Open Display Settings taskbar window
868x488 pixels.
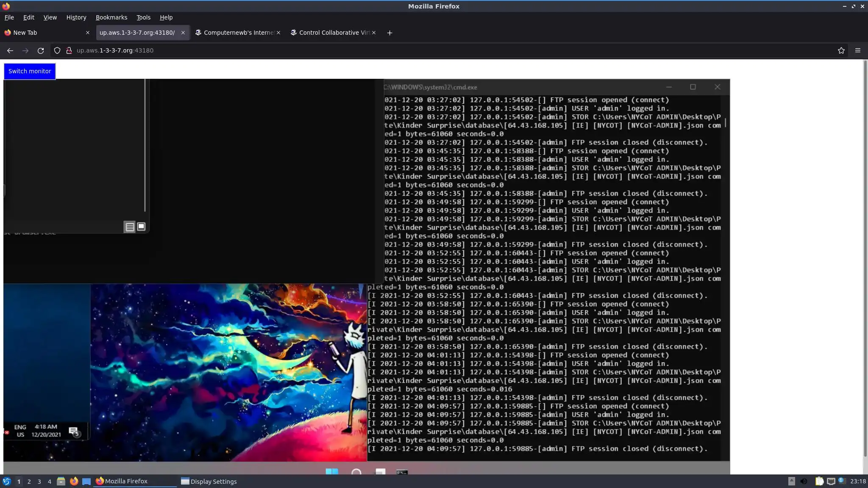(209, 481)
